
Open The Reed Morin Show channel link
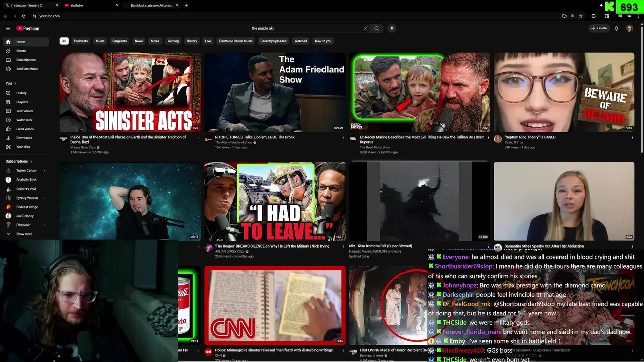[x=375, y=147]
